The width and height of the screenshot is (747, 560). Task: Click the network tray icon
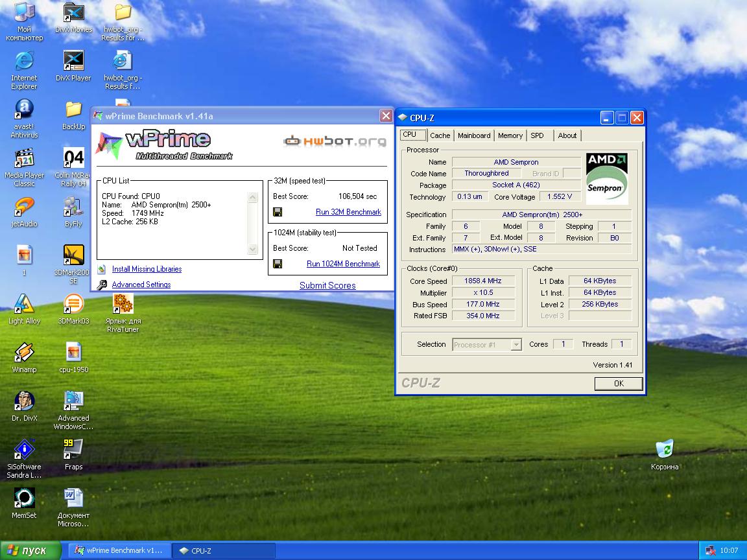710,550
